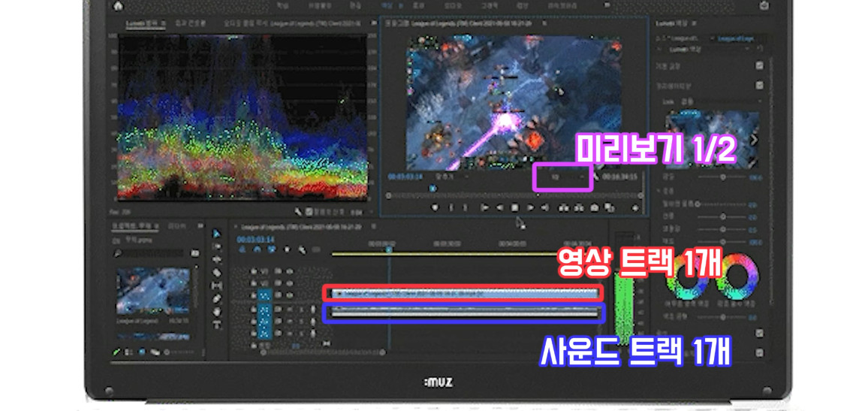
Task: Click Go to In point button
Action: pos(485,207)
